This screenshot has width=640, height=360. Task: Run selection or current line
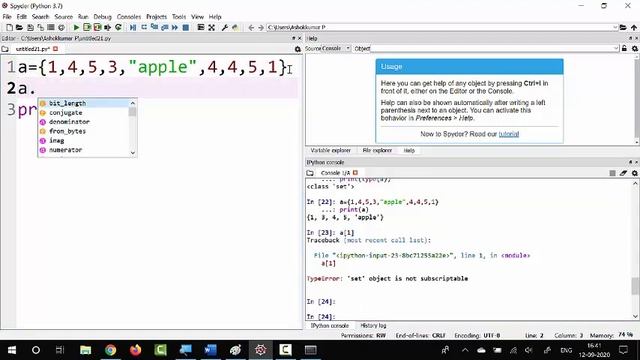pos(108,27)
